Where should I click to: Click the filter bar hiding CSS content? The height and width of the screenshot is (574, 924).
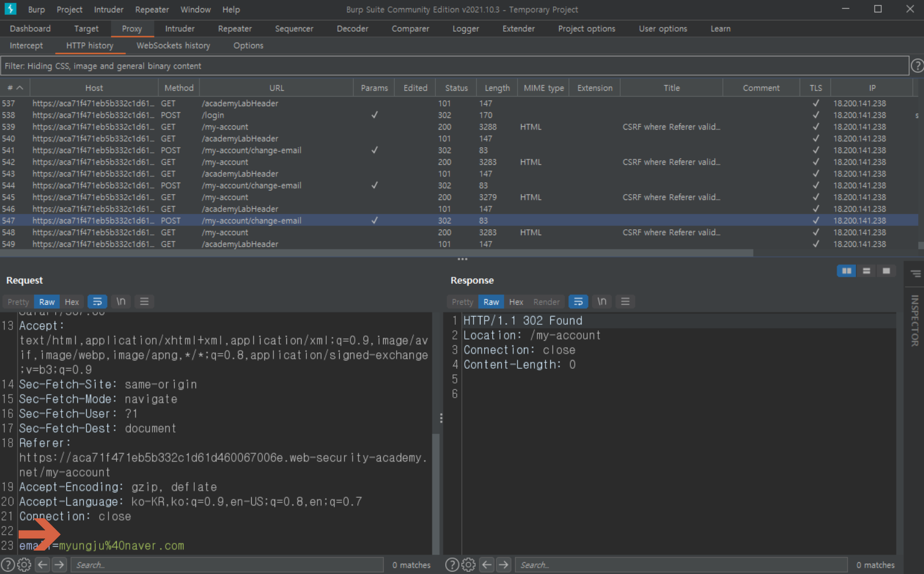pos(455,66)
